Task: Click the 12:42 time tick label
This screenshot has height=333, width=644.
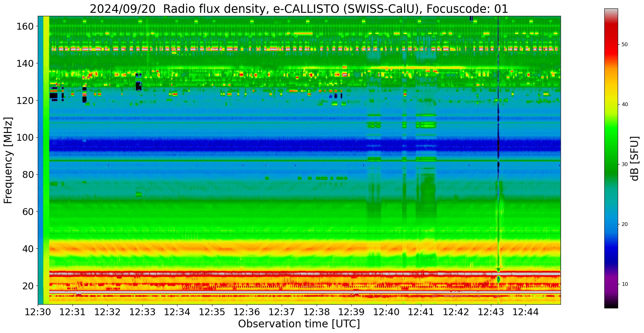Action: (x=456, y=312)
